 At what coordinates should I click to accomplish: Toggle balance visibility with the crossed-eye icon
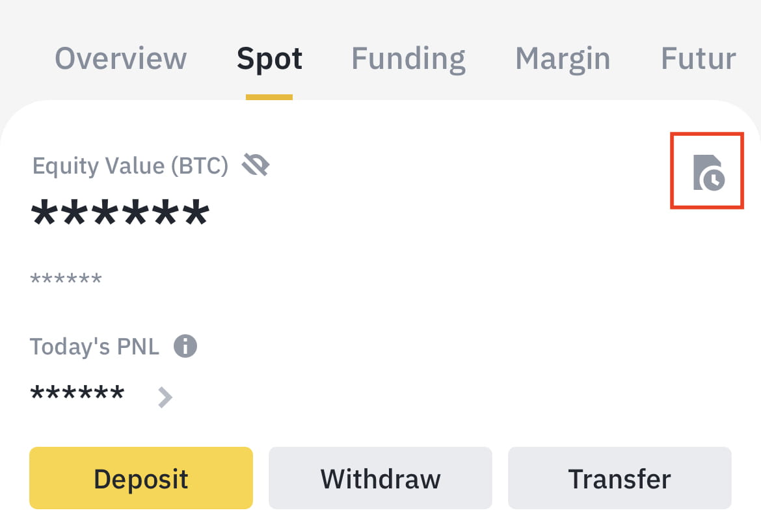click(x=256, y=166)
